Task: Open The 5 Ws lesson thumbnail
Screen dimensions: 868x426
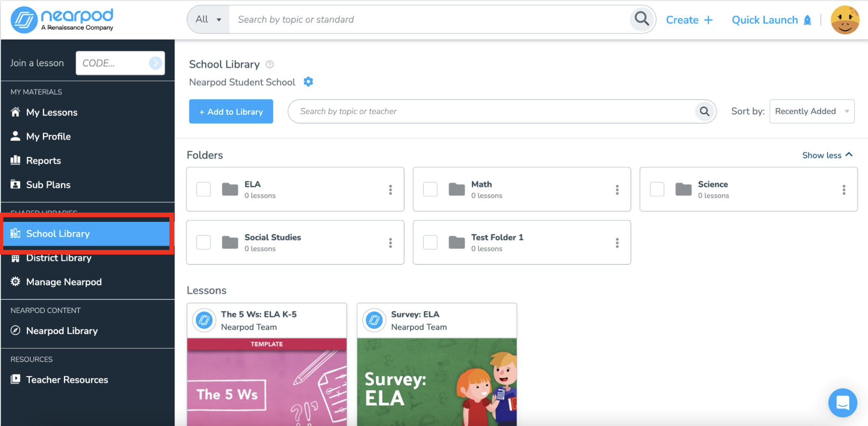Action: click(267, 382)
